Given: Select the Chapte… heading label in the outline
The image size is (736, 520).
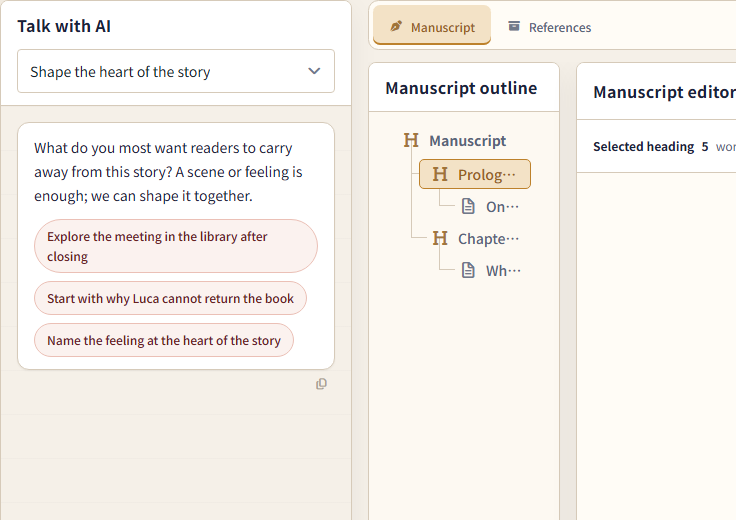Looking at the screenshot, I should [x=488, y=239].
